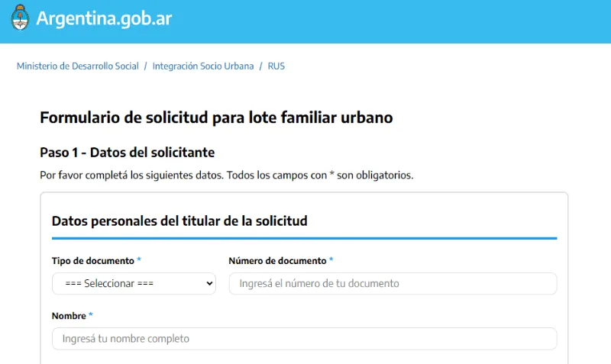Click the asterisk beside Número de documento
Image resolution: width=611 pixels, height=364 pixels.
coord(331,261)
